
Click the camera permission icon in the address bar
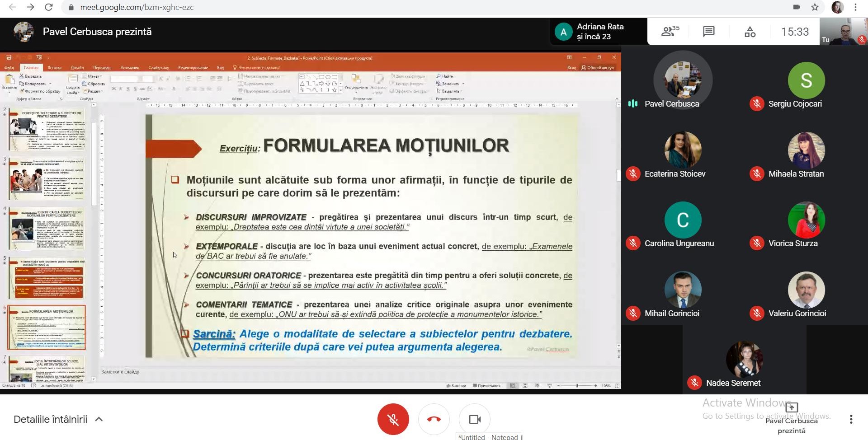(797, 7)
